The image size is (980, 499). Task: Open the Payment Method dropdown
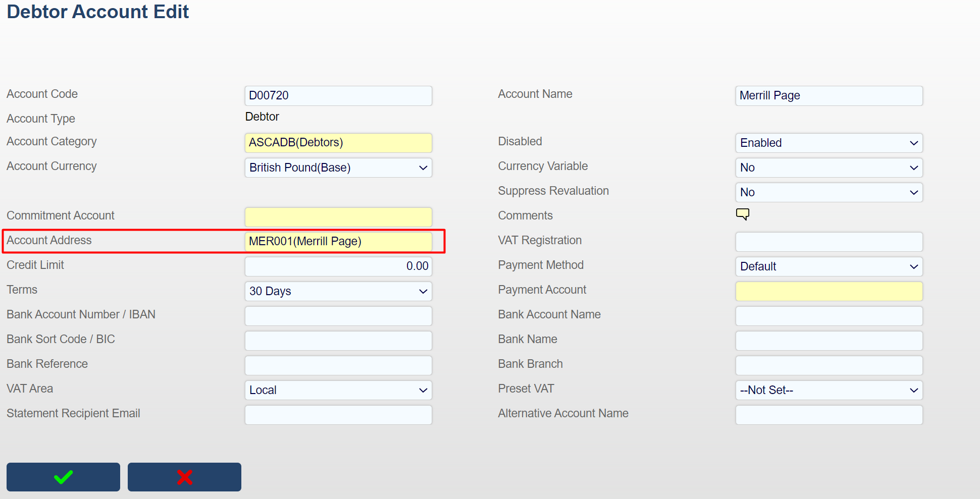click(829, 266)
